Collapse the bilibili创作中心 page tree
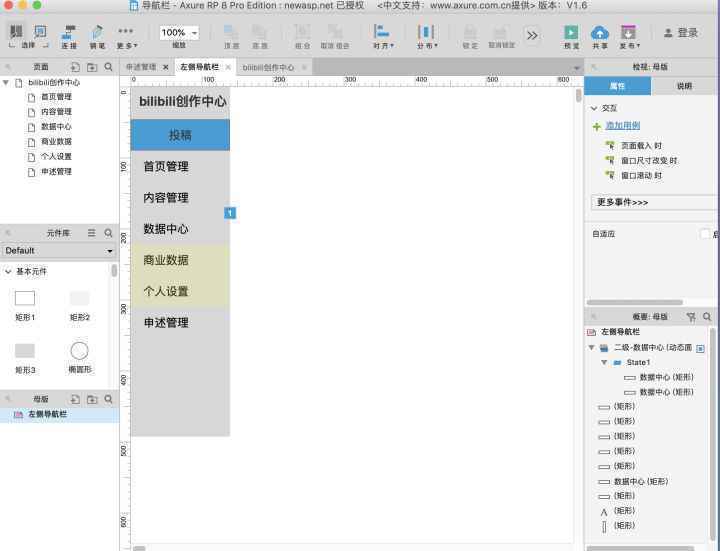 point(6,83)
